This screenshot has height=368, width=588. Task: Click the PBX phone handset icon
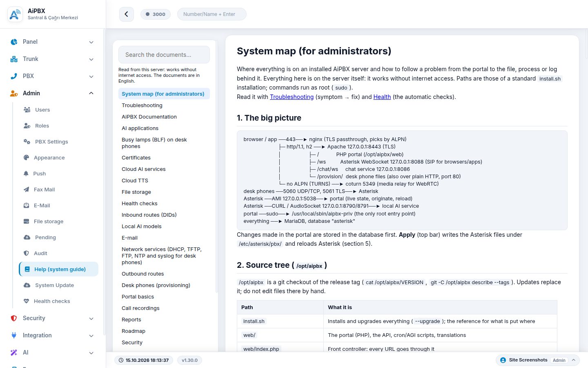pyautogui.click(x=14, y=76)
